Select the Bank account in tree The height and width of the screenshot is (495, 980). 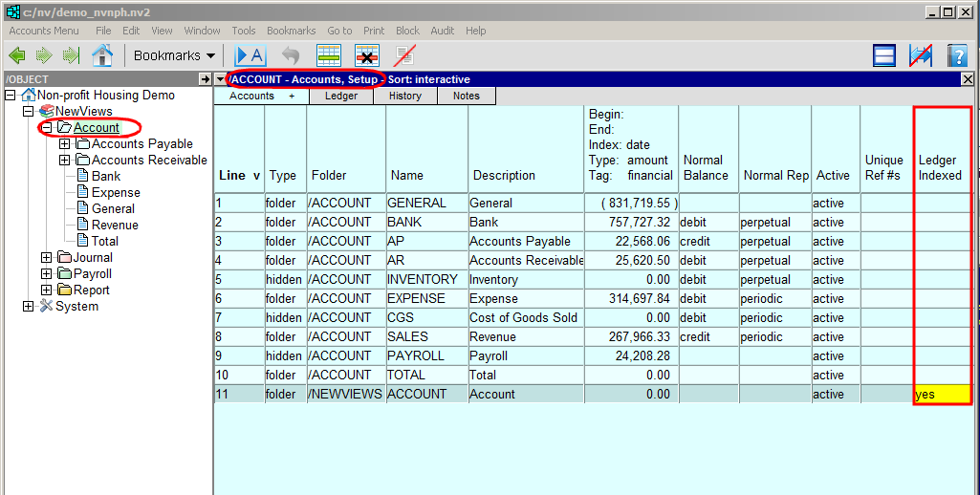click(x=106, y=177)
